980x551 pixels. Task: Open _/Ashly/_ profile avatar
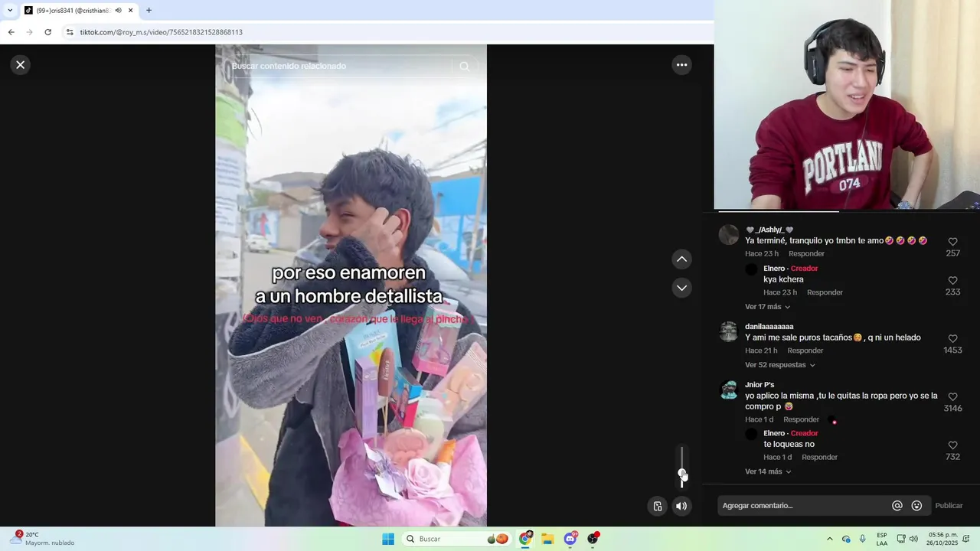(x=728, y=234)
